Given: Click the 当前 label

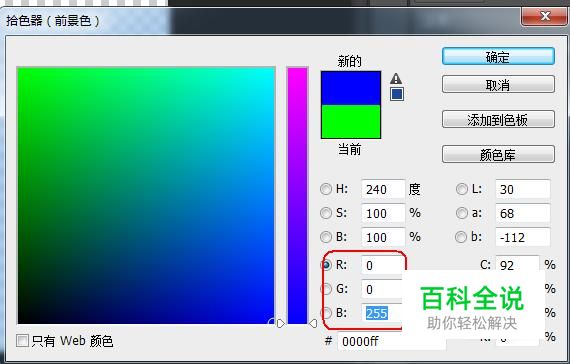Looking at the screenshot, I should [349, 149].
